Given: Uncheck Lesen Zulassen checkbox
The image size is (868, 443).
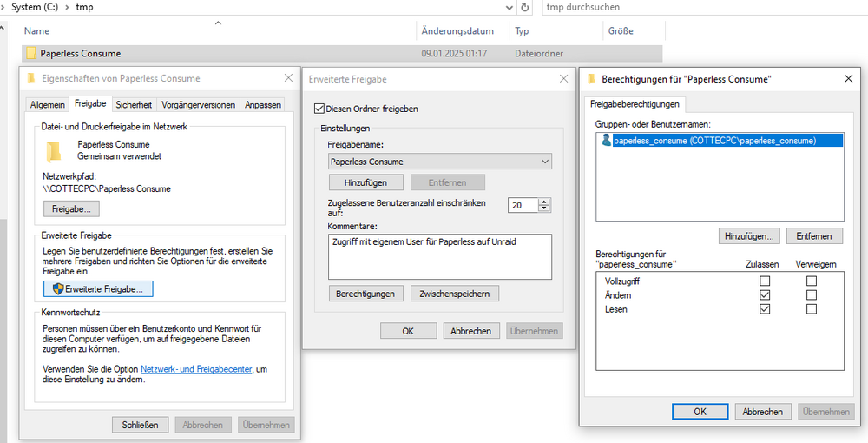Looking at the screenshot, I should click(765, 309).
